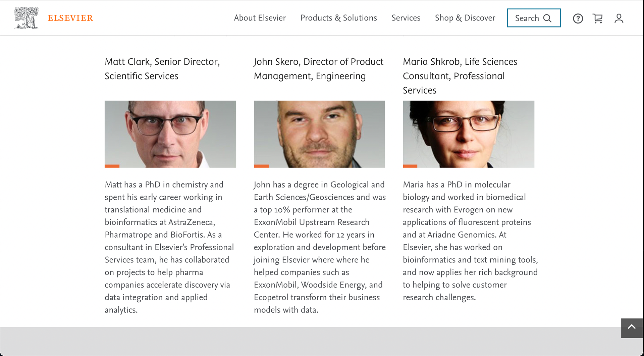Image resolution: width=644 pixels, height=356 pixels.
Task: Click Matt Clark's portrait photo
Action: [x=170, y=134]
